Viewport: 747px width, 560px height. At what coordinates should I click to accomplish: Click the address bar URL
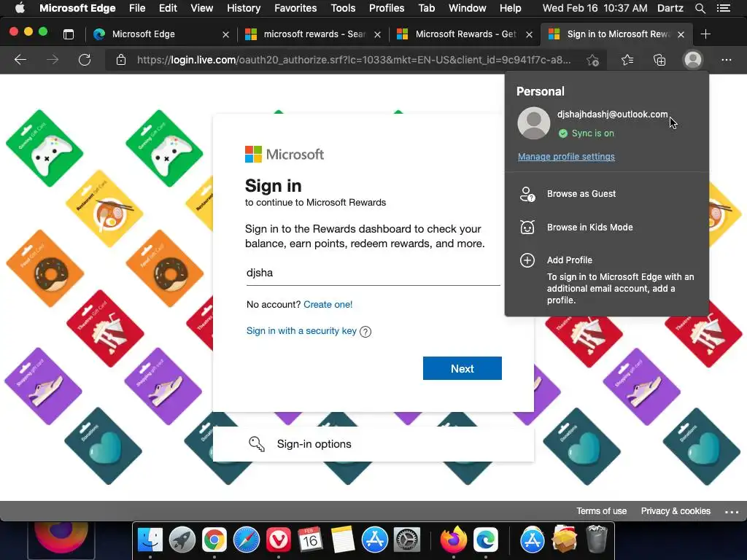point(354,60)
